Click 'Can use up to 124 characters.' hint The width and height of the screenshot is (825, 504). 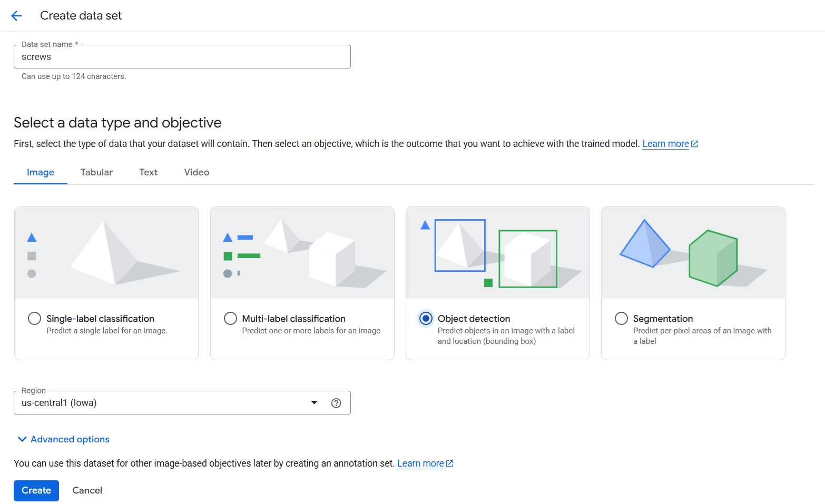(74, 76)
